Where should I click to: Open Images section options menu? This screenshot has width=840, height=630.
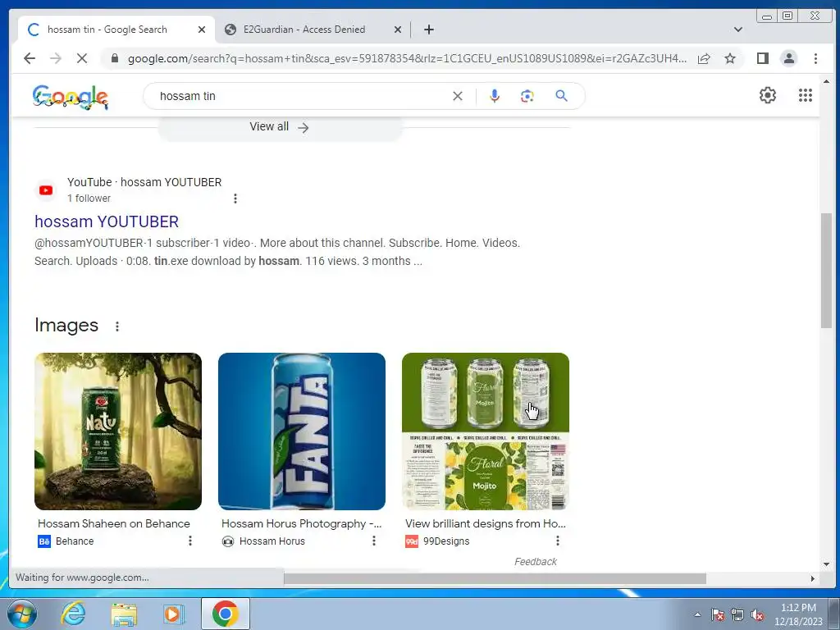coord(116,326)
